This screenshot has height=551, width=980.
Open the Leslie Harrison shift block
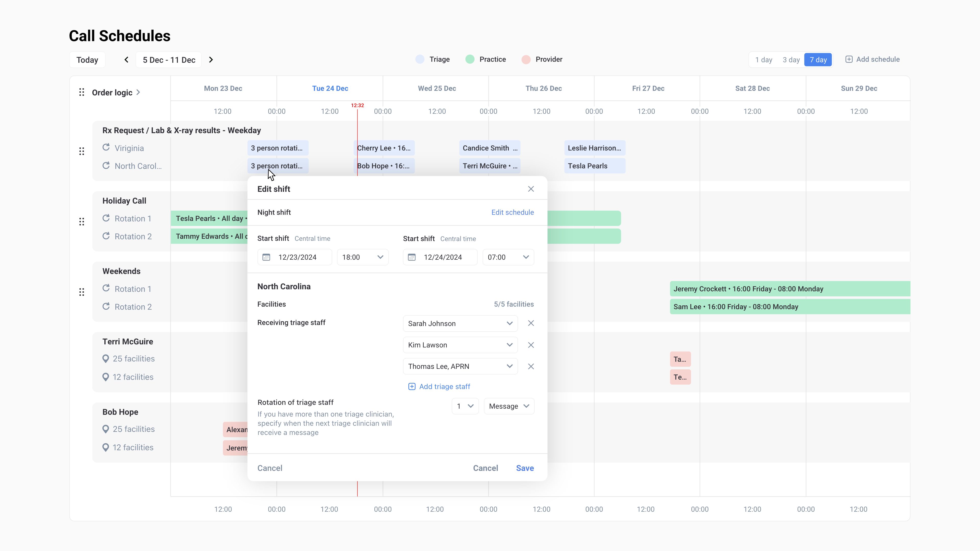[595, 148]
